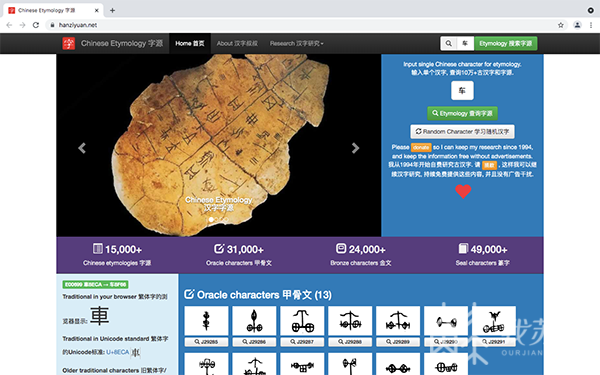600x375 pixels.
Task: Click the document icon beside 49,000+
Action: tap(463, 249)
